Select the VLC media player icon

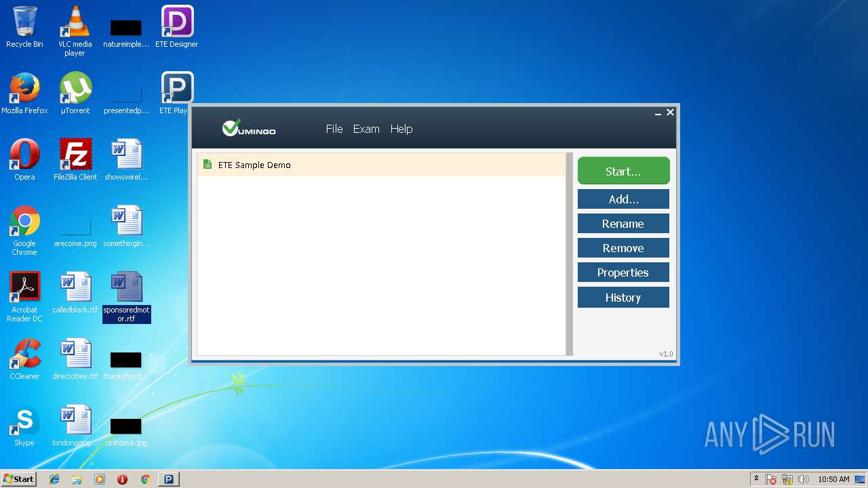[x=75, y=31]
